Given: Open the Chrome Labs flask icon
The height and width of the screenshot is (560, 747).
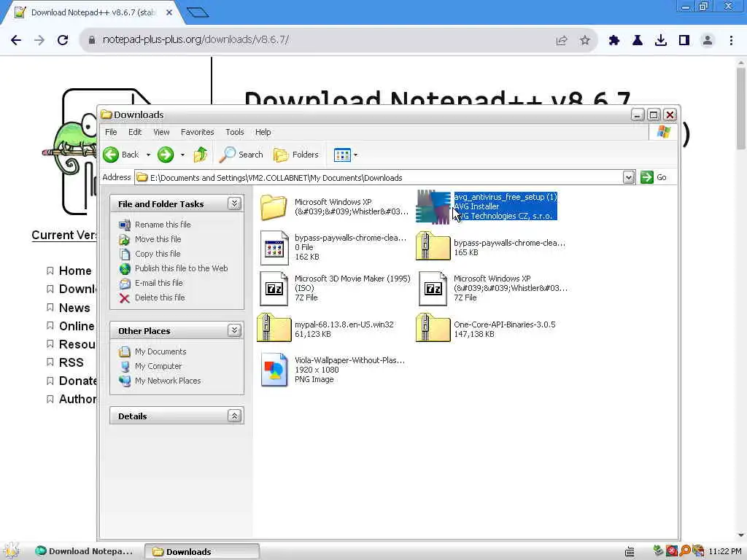Looking at the screenshot, I should pos(638,41).
